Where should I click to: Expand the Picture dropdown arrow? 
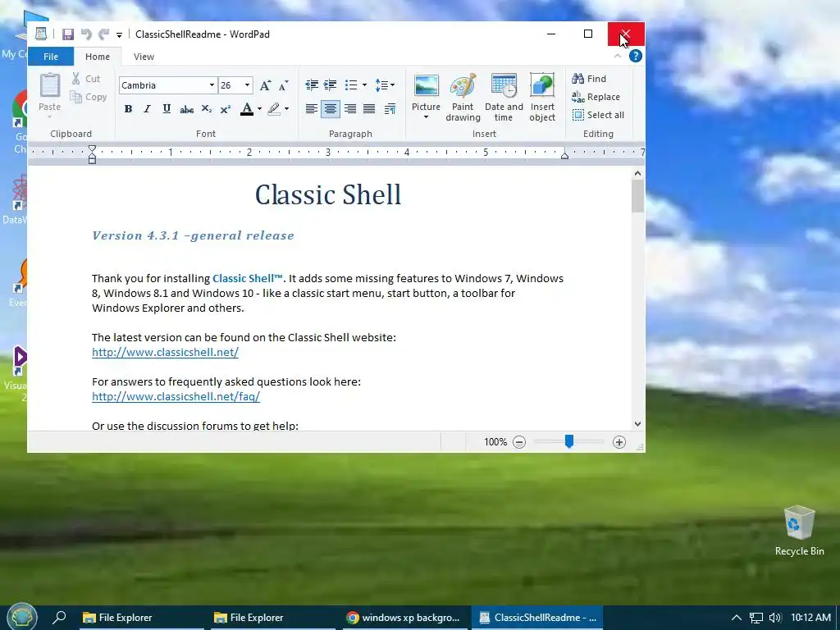(427, 117)
